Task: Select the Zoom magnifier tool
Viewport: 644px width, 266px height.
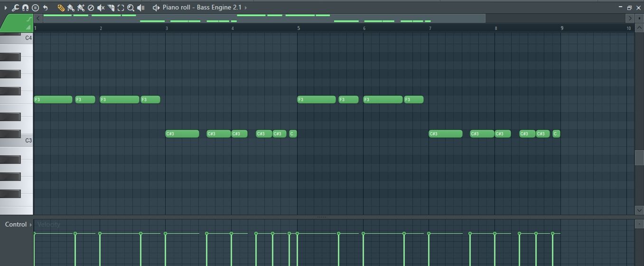Action: (x=131, y=8)
